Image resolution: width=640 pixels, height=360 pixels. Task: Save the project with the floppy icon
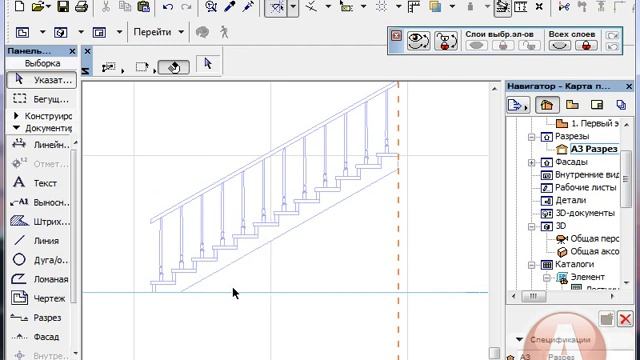(63, 7)
